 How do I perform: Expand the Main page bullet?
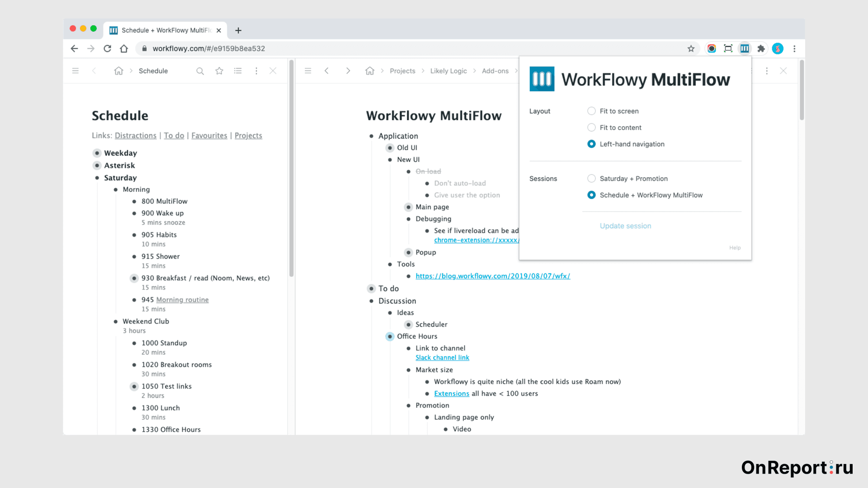408,207
